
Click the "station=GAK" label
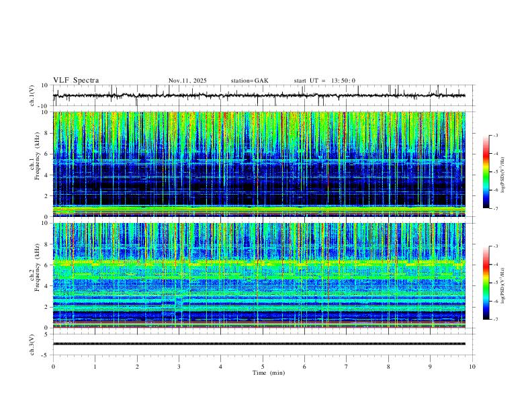tap(249, 81)
